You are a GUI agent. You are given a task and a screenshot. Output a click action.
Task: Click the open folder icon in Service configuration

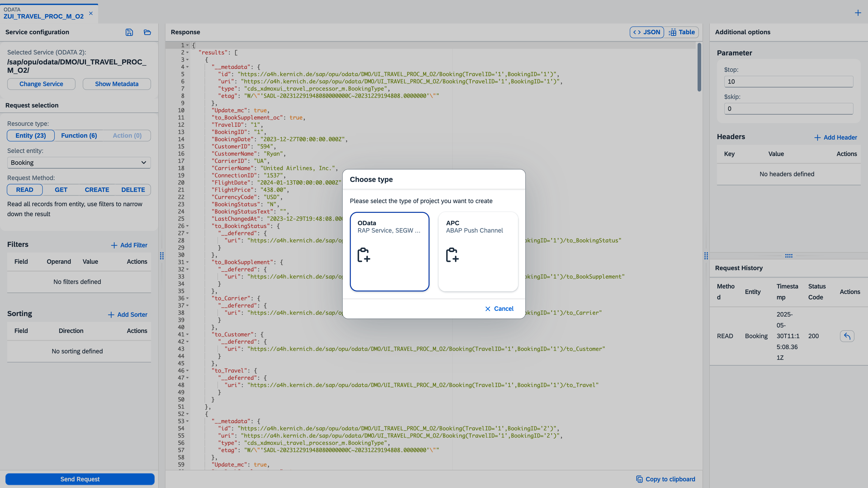coord(147,32)
